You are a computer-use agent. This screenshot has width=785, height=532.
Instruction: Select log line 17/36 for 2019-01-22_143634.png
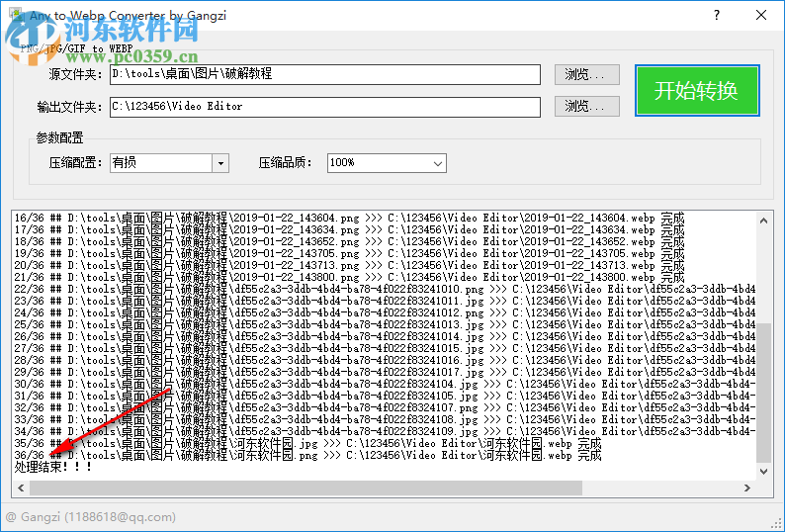pos(349,230)
